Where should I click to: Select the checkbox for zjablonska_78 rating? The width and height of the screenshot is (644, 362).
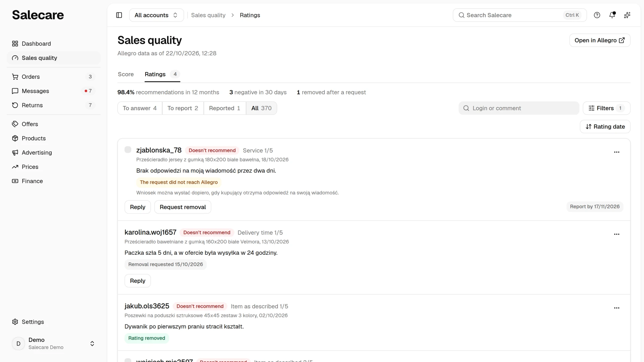tap(128, 149)
